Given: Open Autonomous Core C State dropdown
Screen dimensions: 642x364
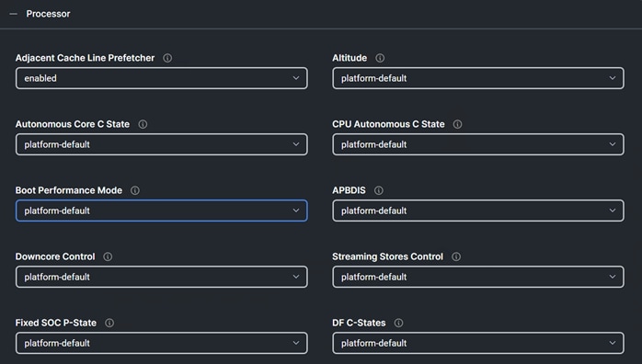Looking at the screenshot, I should (x=161, y=144).
